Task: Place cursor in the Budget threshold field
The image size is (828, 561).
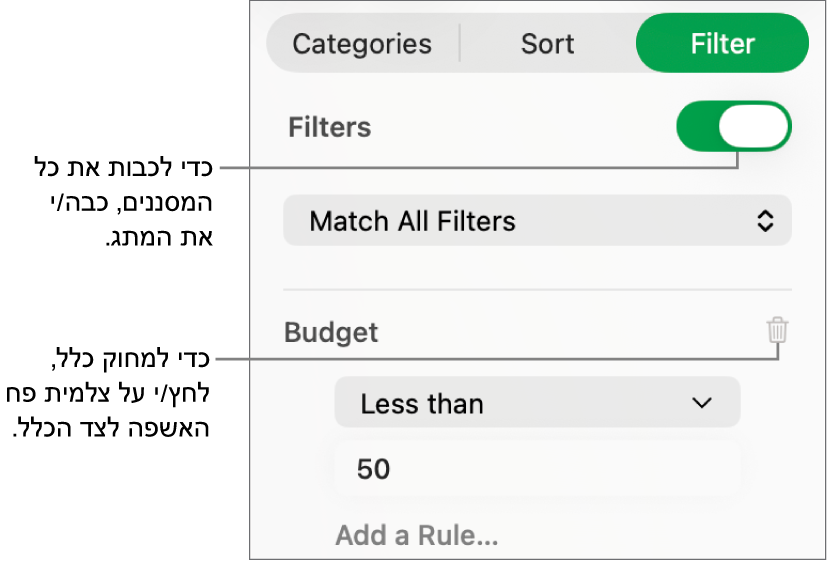Action: pyautogui.click(x=537, y=468)
